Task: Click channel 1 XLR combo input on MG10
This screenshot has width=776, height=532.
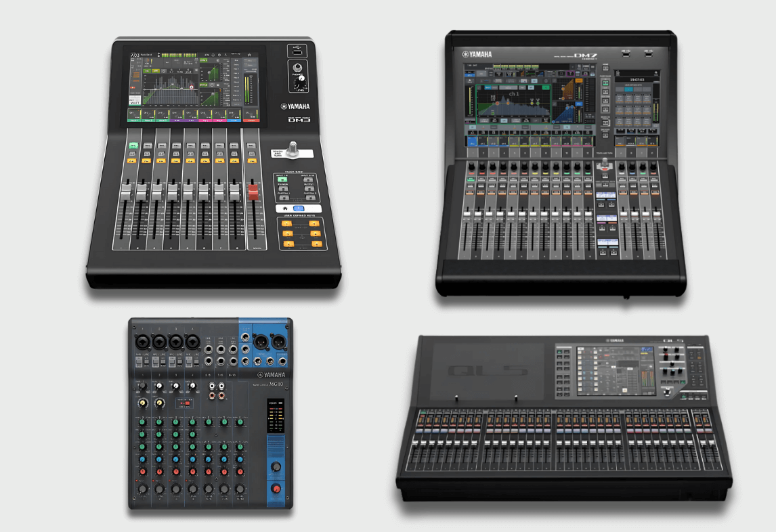Action: click(142, 342)
